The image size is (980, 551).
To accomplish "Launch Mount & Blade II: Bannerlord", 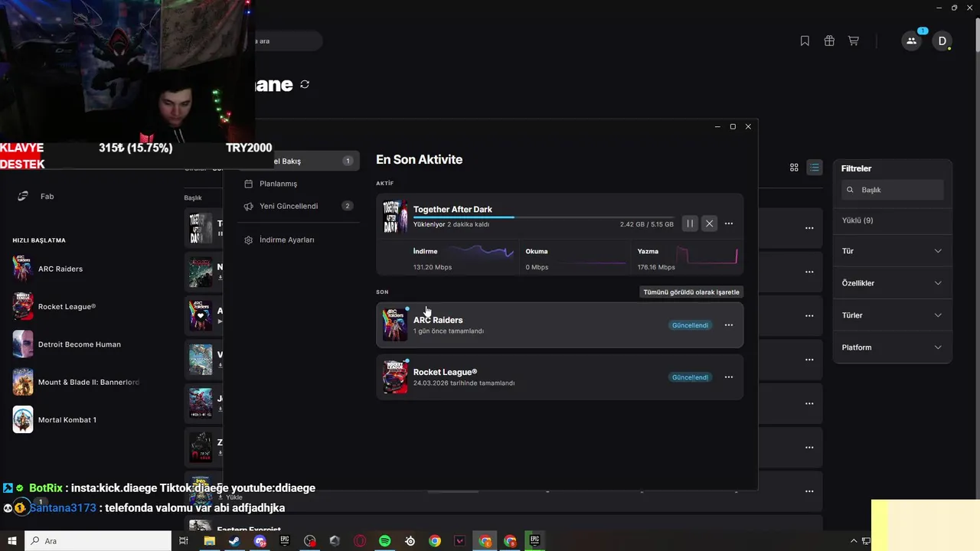I will click(x=76, y=382).
